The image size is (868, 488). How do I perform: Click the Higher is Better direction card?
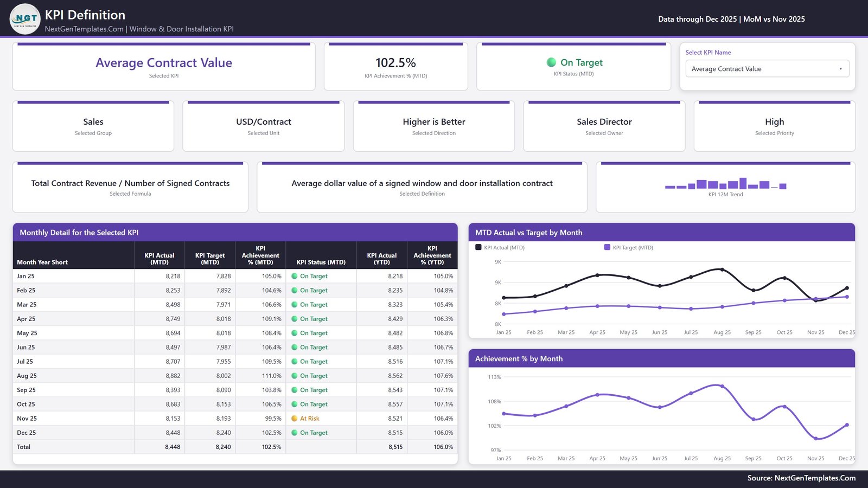click(434, 126)
